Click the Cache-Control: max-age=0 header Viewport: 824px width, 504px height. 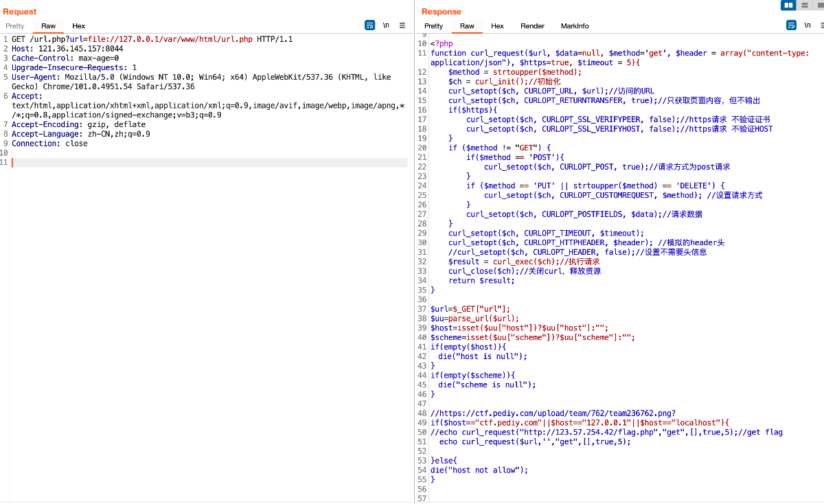pos(65,58)
